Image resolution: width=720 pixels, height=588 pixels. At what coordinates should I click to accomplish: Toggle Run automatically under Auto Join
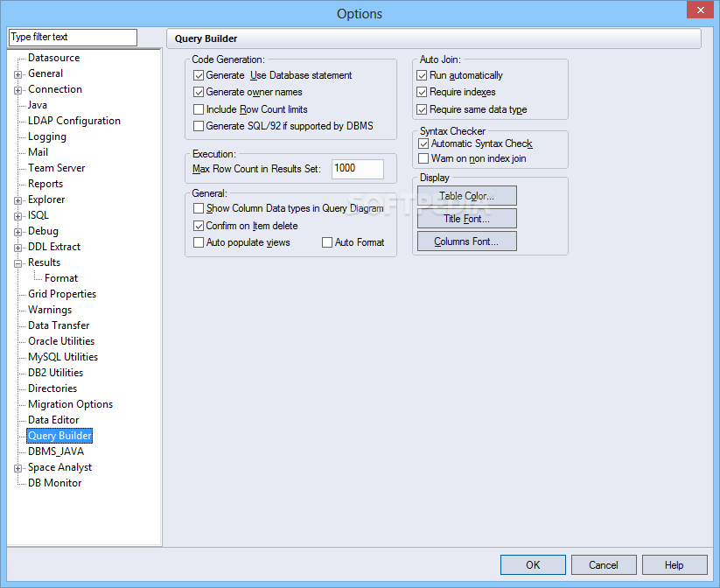(x=422, y=75)
